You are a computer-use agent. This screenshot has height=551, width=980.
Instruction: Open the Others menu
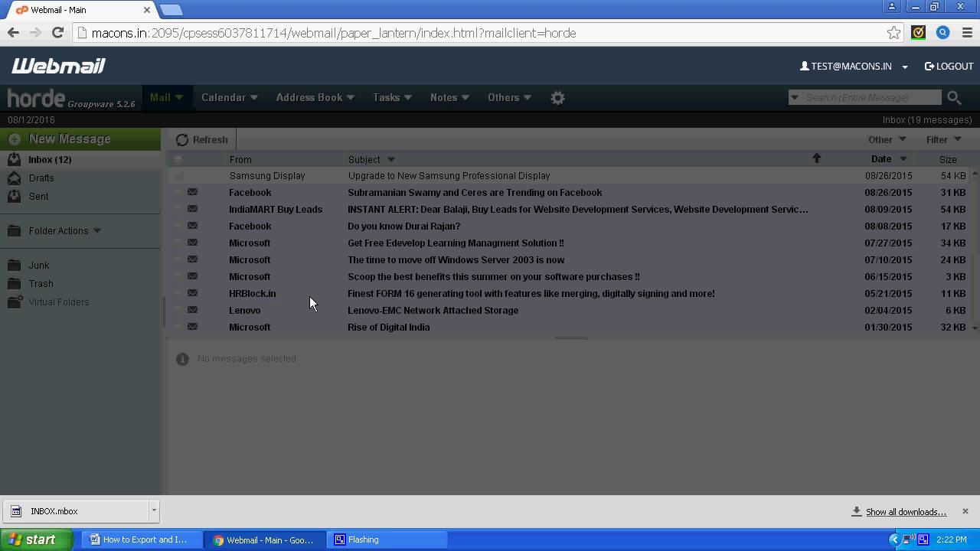tap(509, 97)
